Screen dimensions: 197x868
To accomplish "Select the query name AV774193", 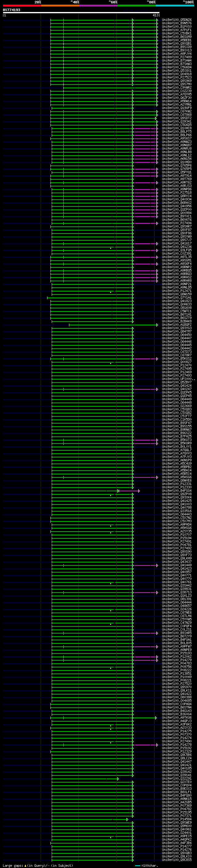I will pos(11,10).
